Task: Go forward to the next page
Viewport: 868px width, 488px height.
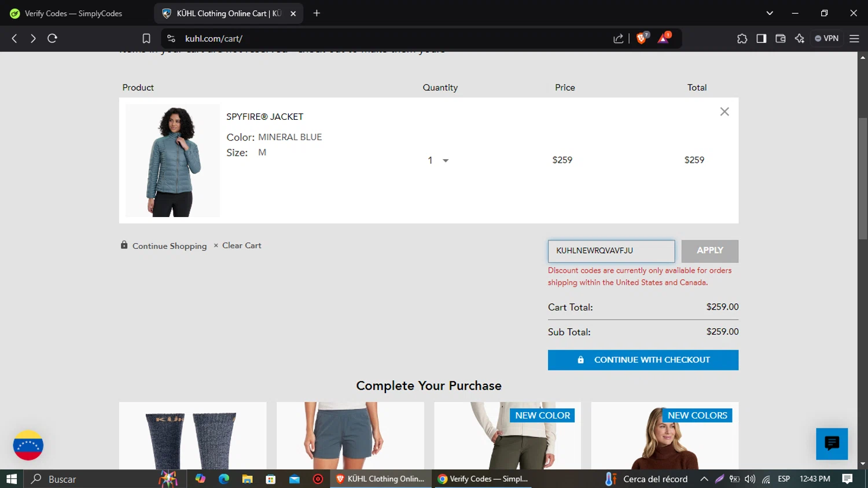Action: point(33,38)
